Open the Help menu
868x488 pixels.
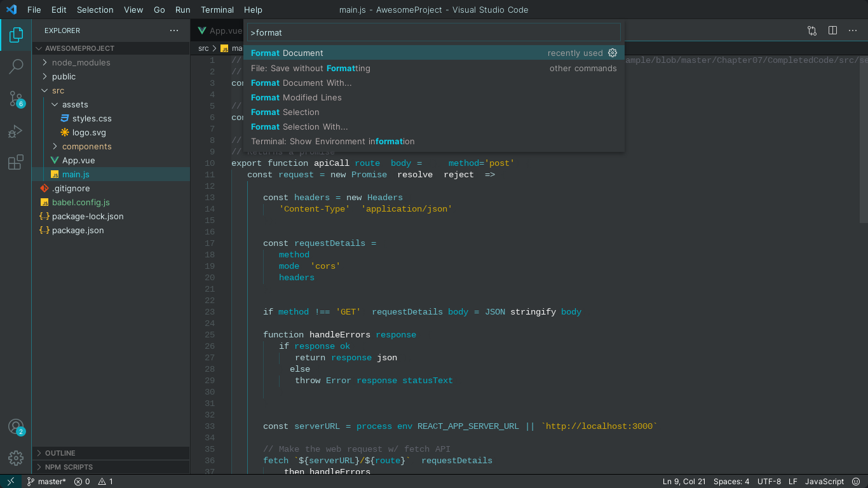tap(253, 10)
